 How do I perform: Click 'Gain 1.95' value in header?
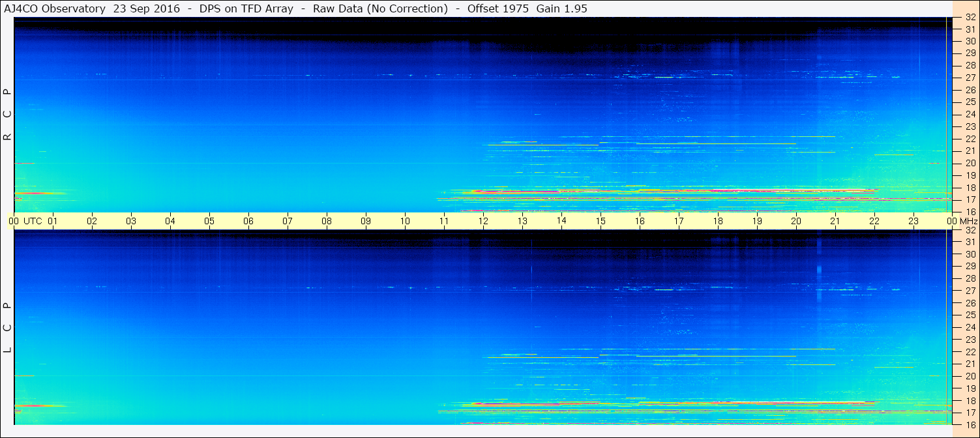[x=561, y=8]
